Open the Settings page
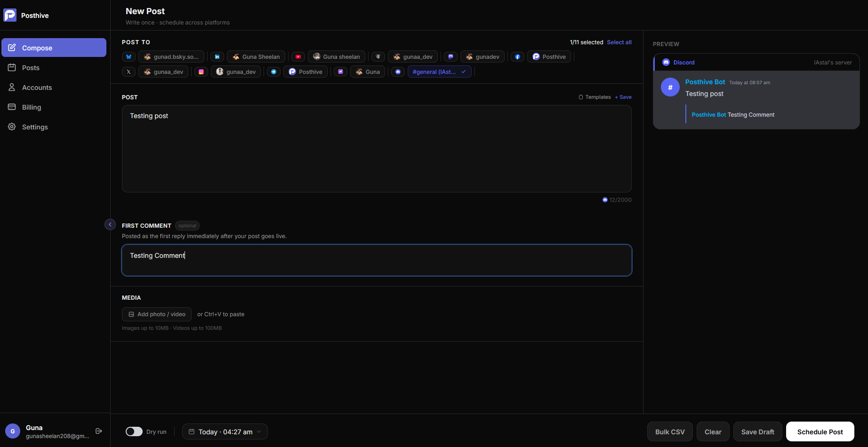The width and height of the screenshot is (868, 447). (54, 127)
